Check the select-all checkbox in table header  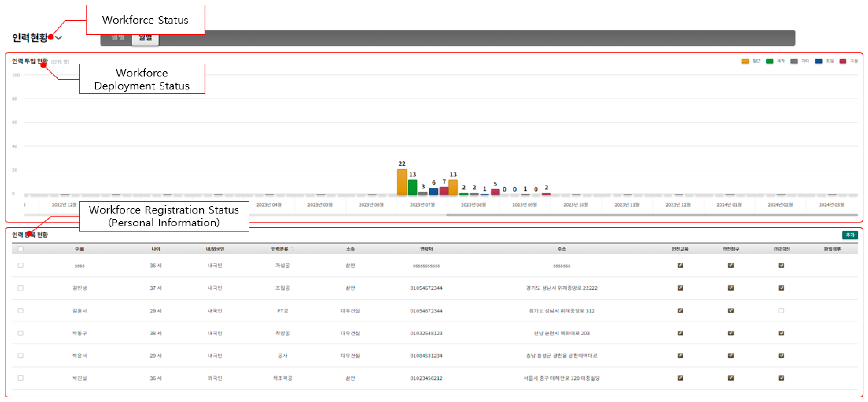pos(21,249)
